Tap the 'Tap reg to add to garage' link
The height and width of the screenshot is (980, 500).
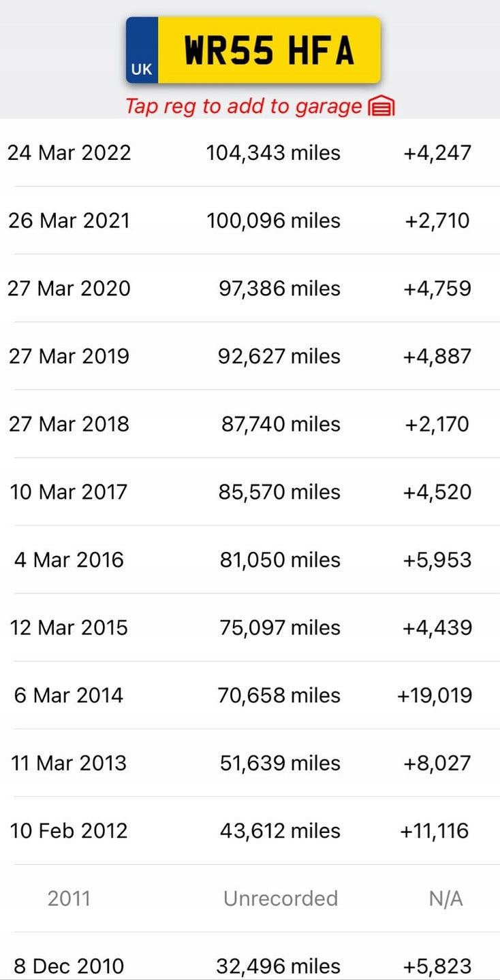[x=243, y=107]
